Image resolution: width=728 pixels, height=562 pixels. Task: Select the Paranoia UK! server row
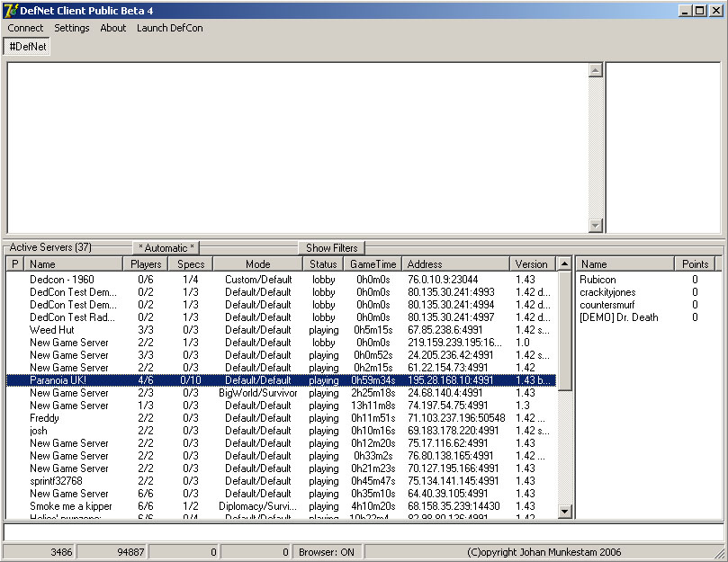click(x=281, y=380)
